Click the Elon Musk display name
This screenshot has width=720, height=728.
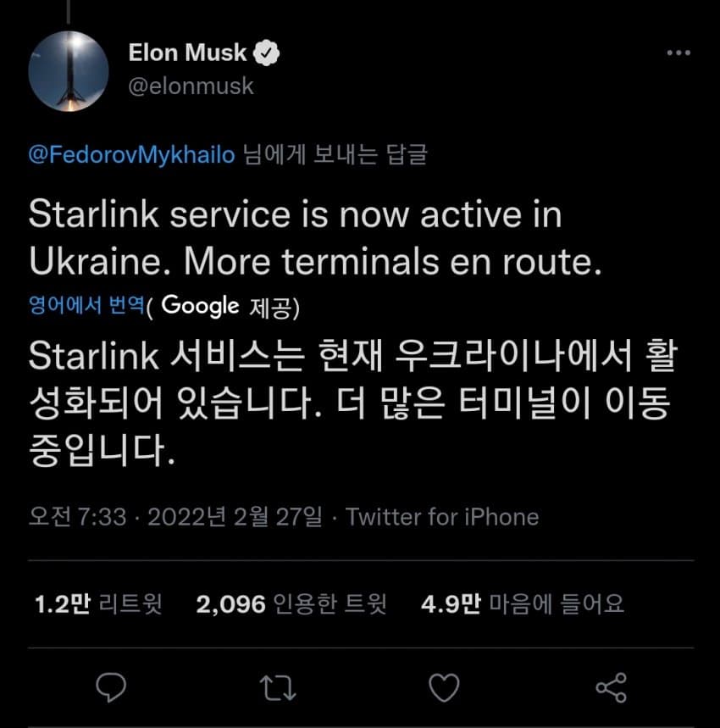[187, 53]
